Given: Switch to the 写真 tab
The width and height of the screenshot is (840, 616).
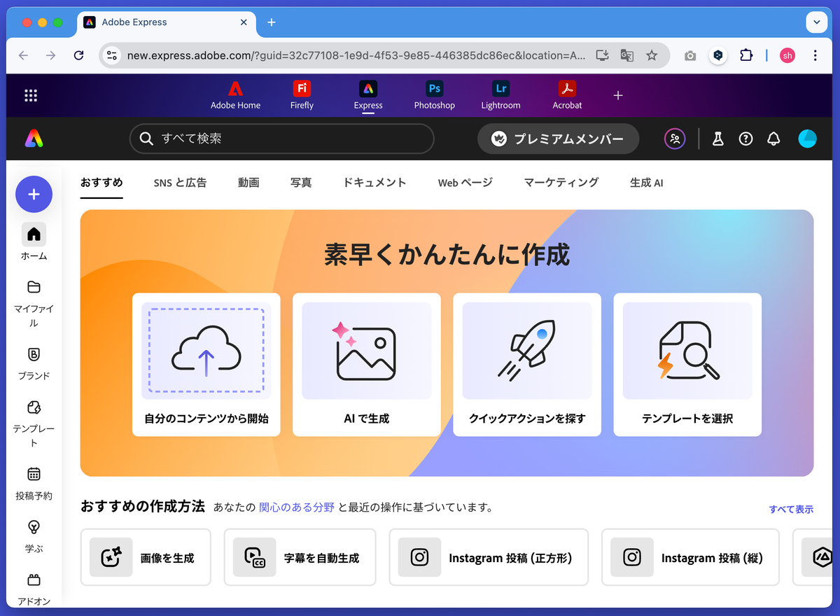Looking at the screenshot, I should [301, 183].
